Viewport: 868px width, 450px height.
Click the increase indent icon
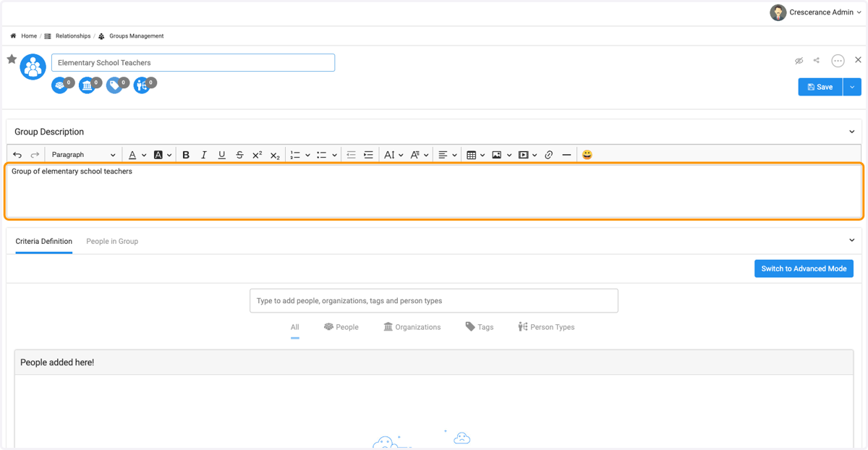click(369, 155)
